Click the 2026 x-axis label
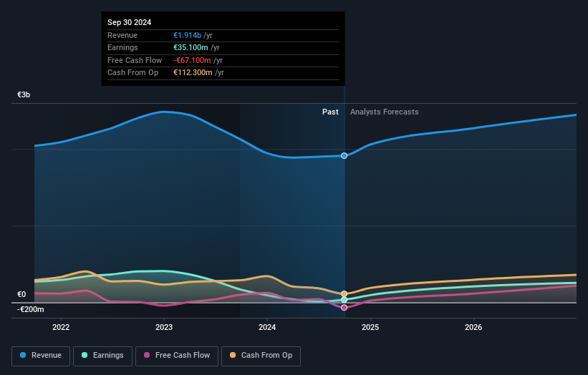This screenshot has width=588, height=375. click(x=473, y=328)
